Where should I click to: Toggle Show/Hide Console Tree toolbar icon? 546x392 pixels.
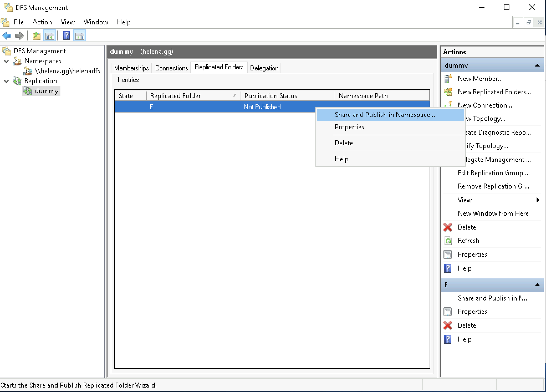coord(50,36)
